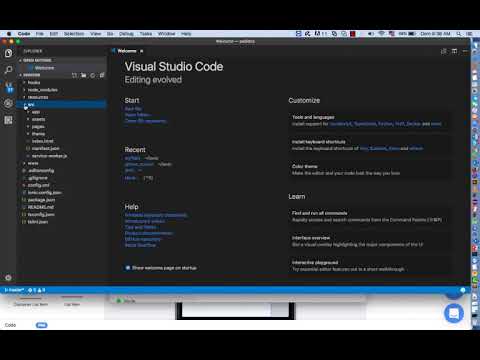Screen dimensions: 480x360
Task: Click the feedback smiley in status bar
Action: [x=463, y=290]
